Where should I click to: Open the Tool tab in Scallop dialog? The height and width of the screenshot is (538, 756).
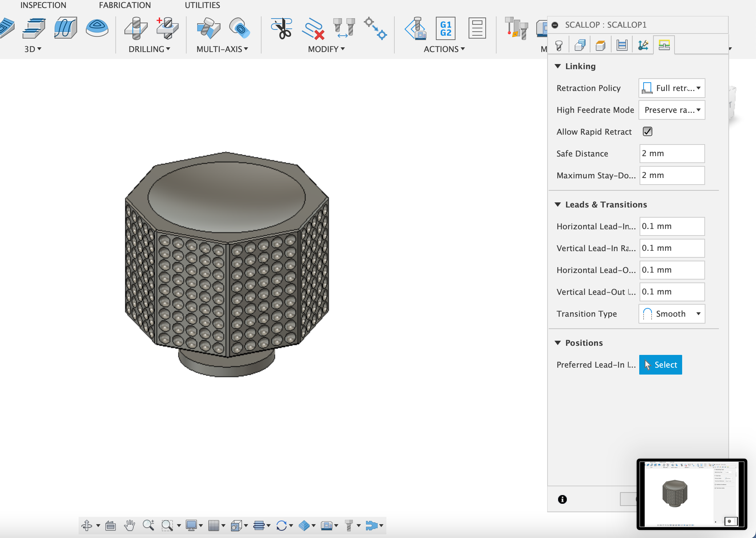click(x=559, y=46)
